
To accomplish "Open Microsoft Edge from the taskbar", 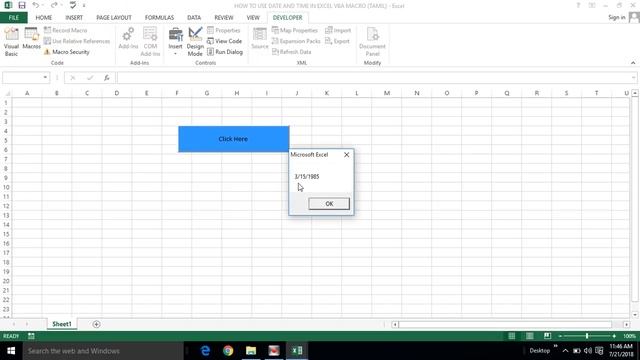I will 205,351.
